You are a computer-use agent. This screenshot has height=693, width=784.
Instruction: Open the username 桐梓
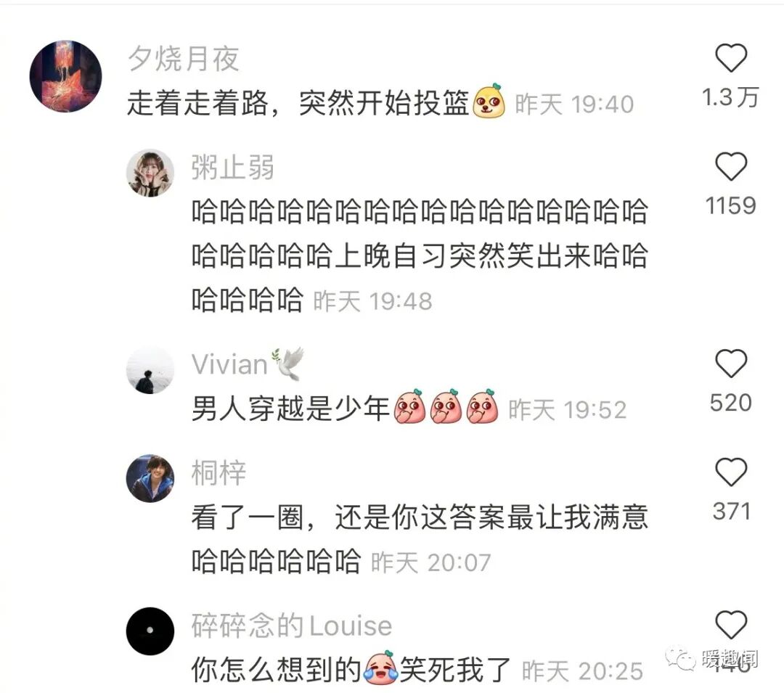tap(219, 472)
